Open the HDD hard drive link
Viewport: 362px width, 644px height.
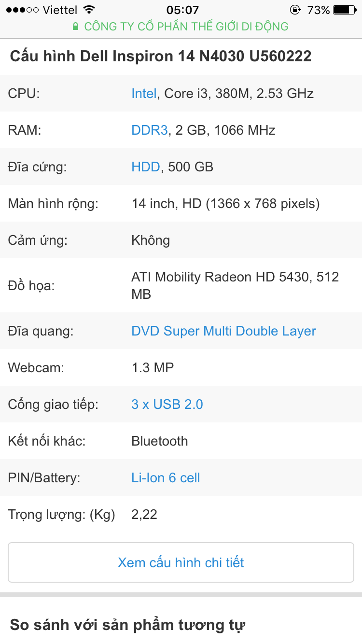pyautogui.click(x=146, y=167)
